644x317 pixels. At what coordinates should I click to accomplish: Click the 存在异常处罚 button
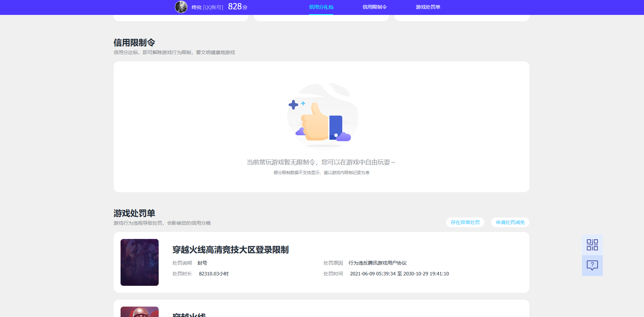point(465,222)
